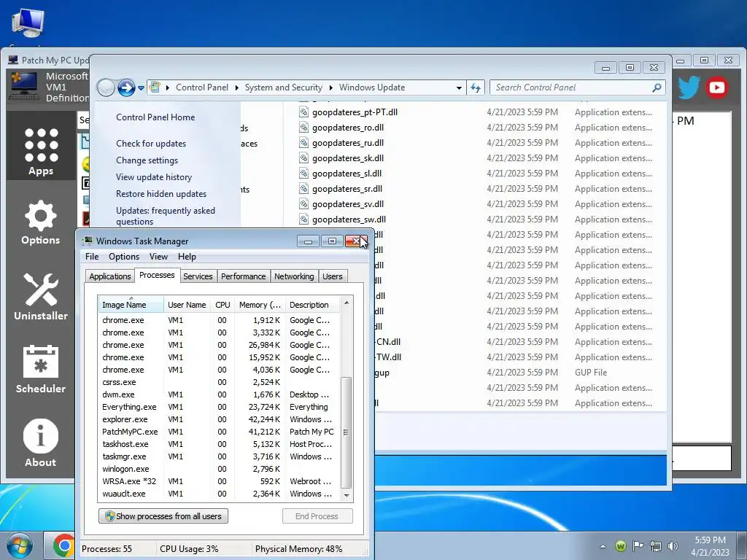Switch to the Networking tab

click(294, 276)
